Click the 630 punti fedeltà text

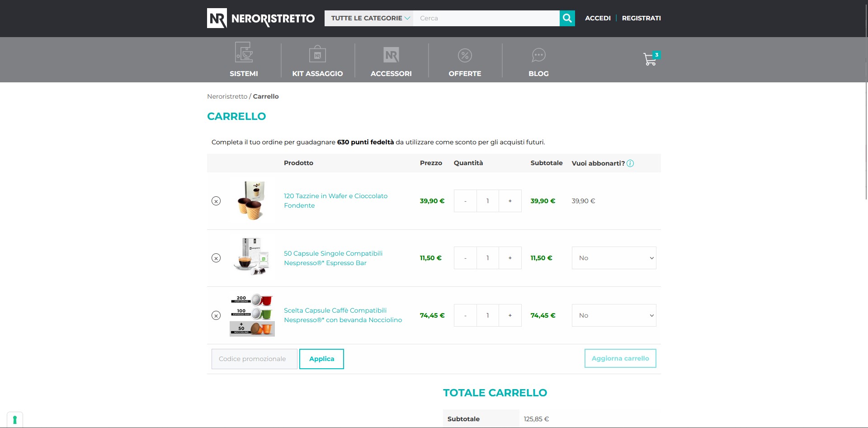coord(365,142)
